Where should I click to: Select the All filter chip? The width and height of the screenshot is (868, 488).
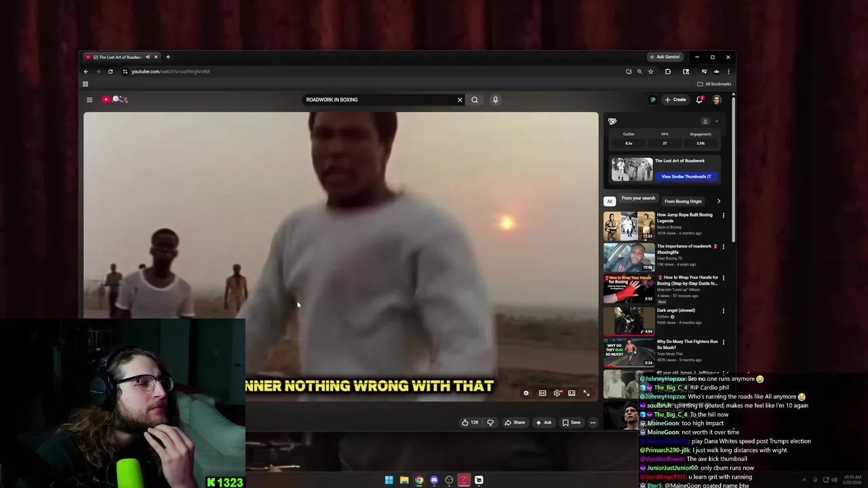tap(610, 201)
